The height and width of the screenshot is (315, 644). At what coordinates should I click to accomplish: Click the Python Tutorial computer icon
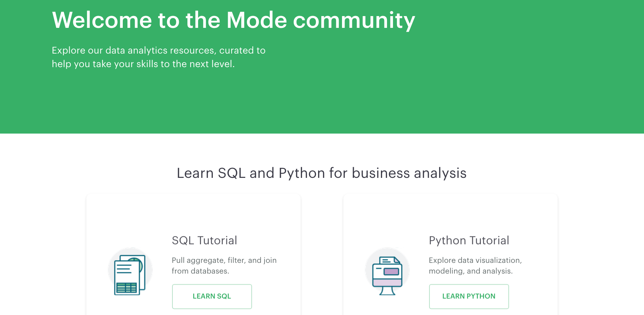pos(387,271)
